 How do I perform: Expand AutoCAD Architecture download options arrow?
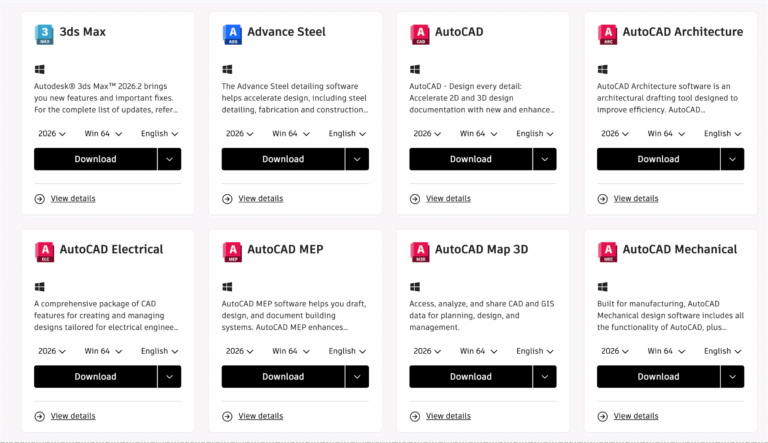click(733, 159)
